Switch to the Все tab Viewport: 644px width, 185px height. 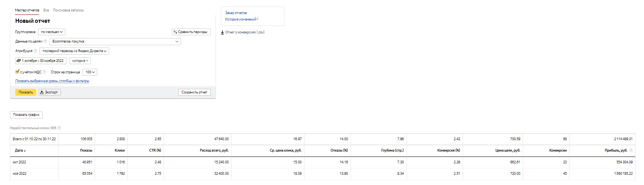point(46,10)
